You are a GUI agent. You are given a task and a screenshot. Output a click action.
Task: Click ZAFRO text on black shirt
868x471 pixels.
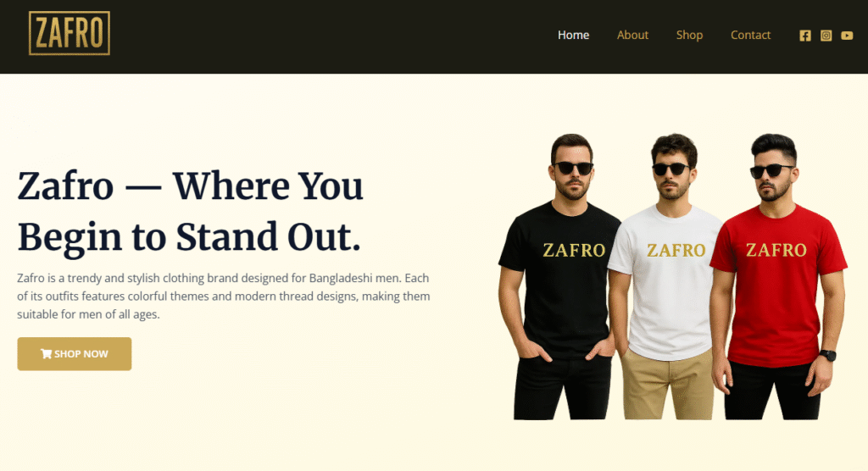(x=574, y=250)
